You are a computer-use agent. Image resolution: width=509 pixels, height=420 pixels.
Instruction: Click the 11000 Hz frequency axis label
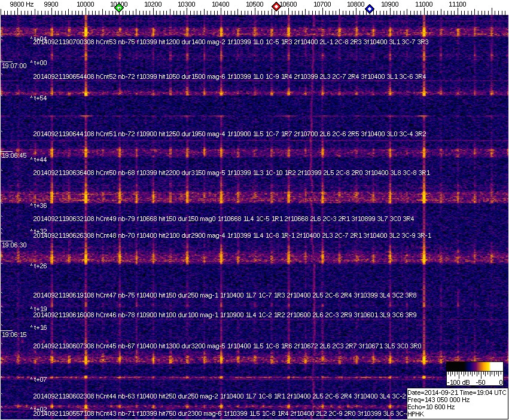pos(424,4)
